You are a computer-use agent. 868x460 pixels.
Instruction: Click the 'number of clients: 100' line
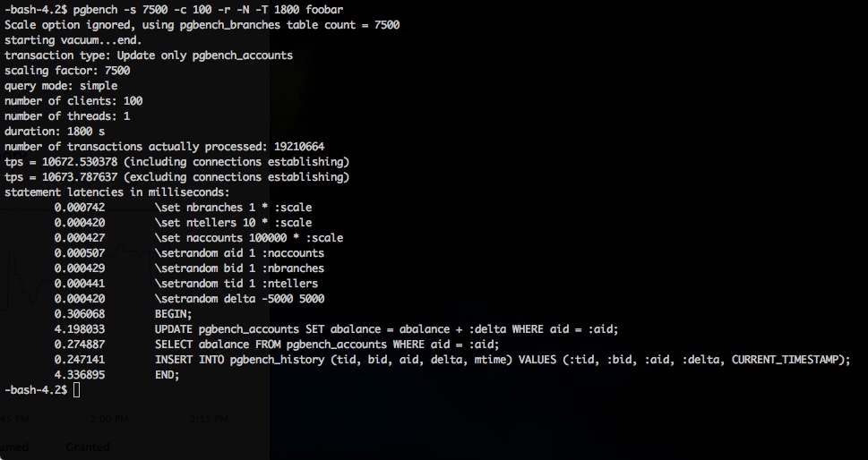point(73,101)
